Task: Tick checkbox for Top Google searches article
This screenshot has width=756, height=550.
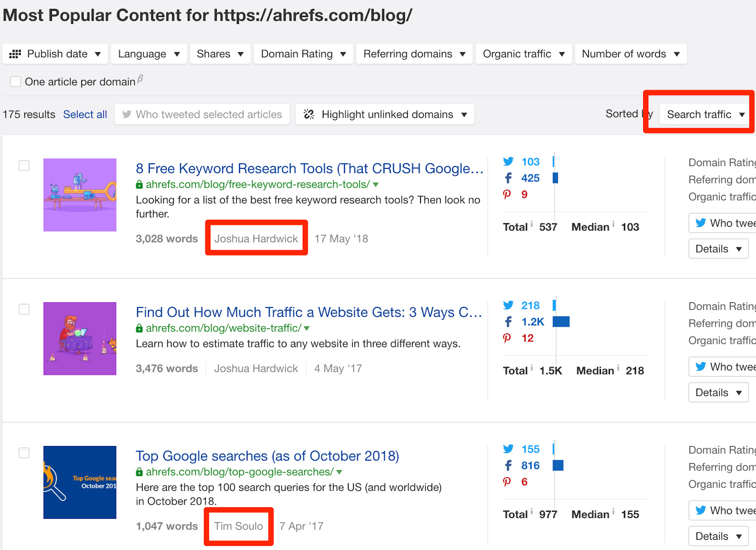Action: [x=24, y=453]
